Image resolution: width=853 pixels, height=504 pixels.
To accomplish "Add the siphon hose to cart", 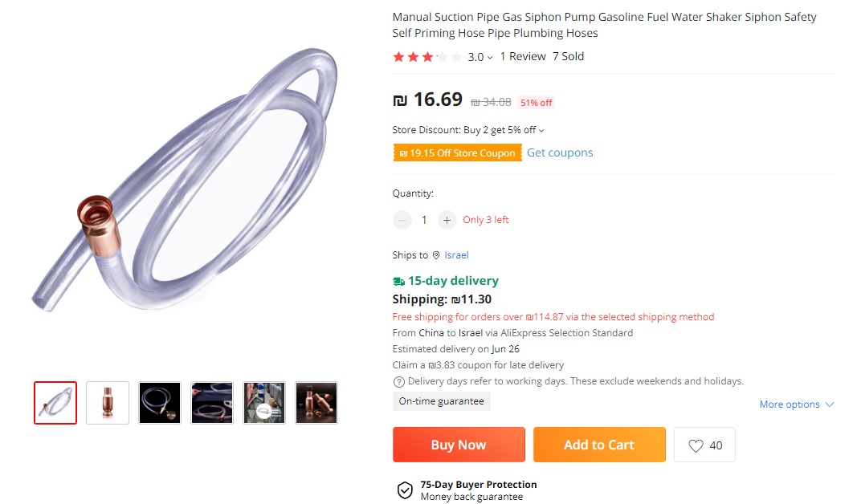I will (x=599, y=445).
